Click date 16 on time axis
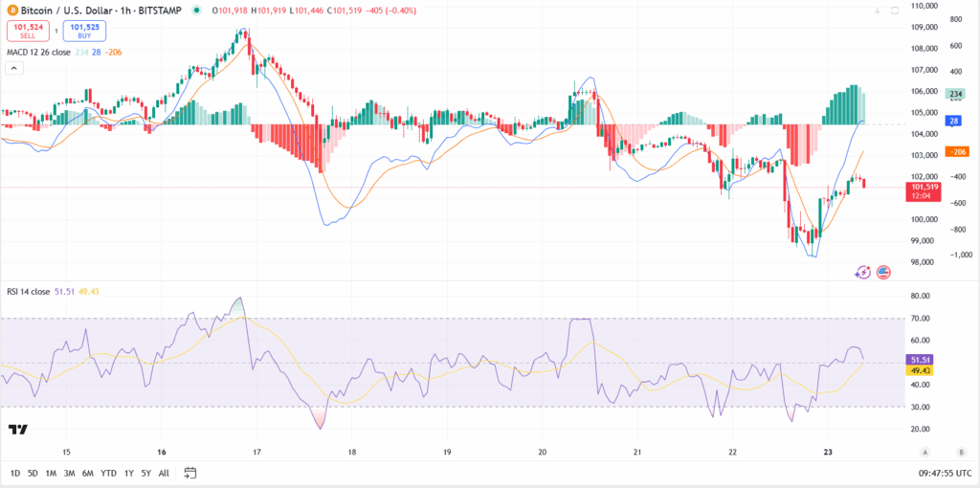This screenshot has width=980, height=488. 161,452
